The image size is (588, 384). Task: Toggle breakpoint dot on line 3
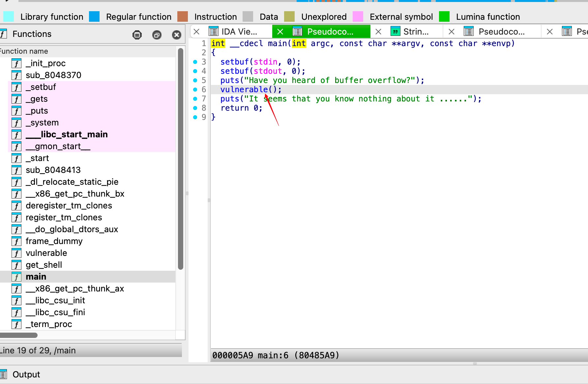point(195,62)
